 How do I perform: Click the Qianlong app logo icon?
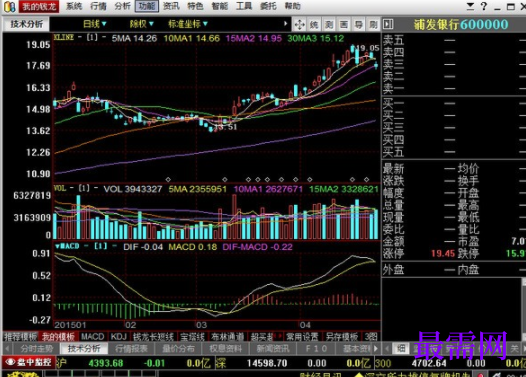click(x=9, y=6)
